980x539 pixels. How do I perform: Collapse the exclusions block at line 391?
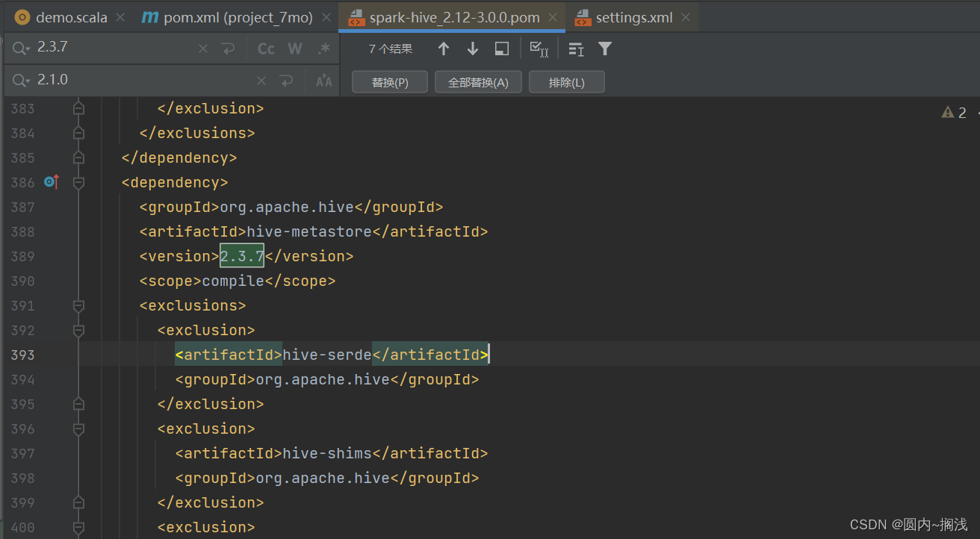[78, 305]
